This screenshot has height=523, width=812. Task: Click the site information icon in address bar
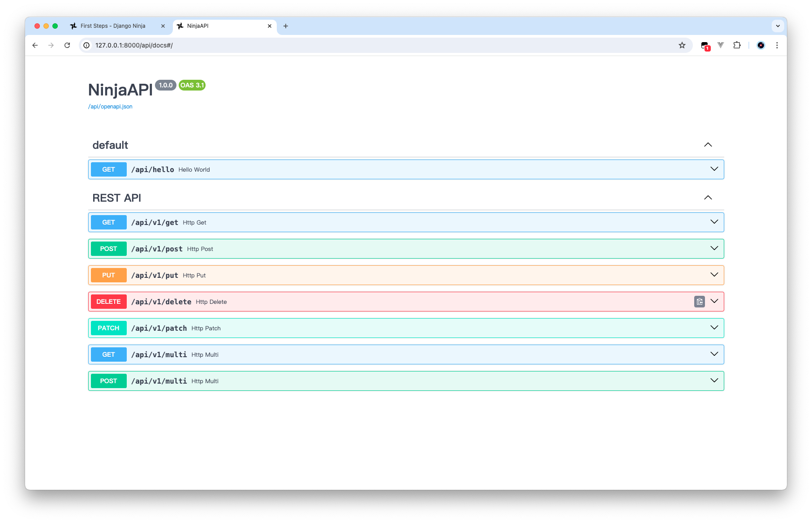pyautogui.click(x=86, y=45)
